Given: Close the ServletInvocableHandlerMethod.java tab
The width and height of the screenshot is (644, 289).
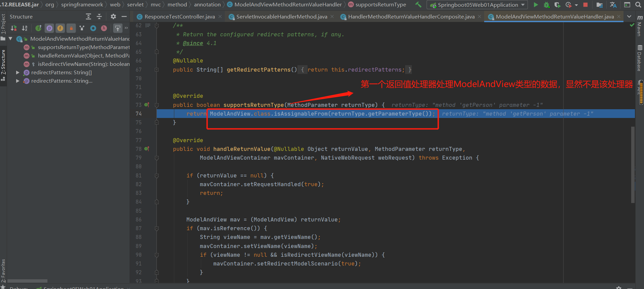Looking at the screenshot, I should [332, 16].
